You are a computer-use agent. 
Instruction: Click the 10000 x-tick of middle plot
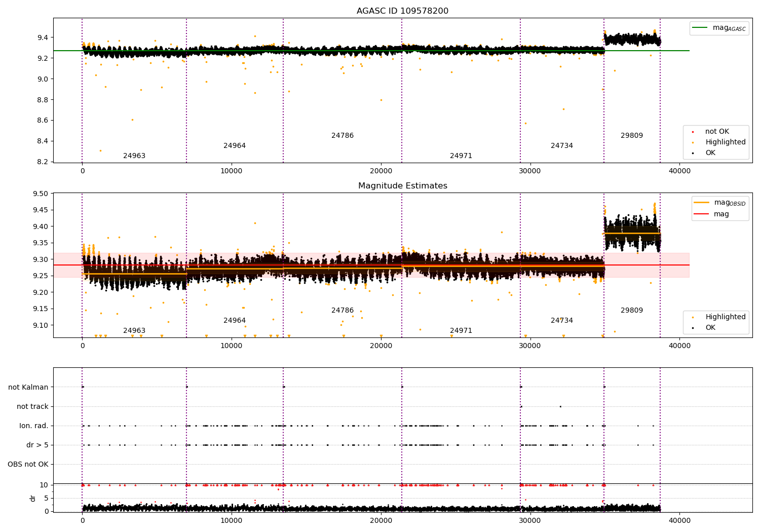click(232, 346)
